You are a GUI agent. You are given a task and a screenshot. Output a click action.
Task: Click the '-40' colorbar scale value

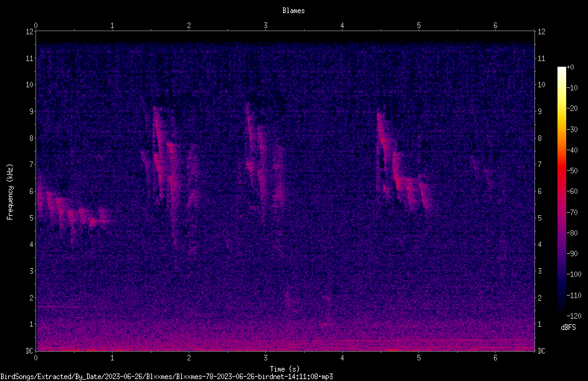pyautogui.click(x=572, y=150)
